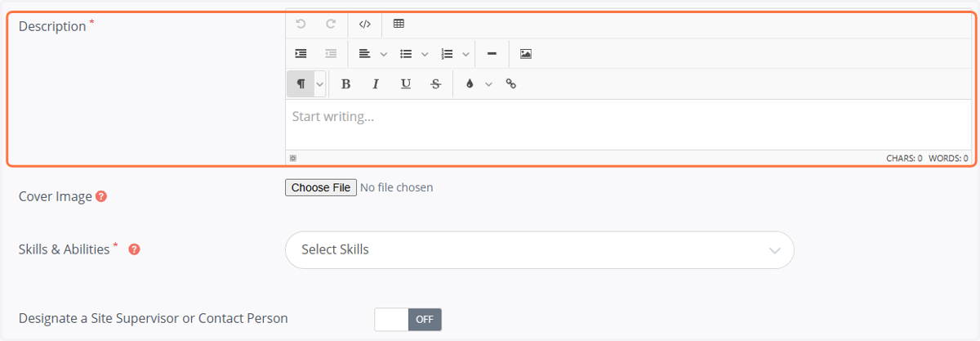
Task: Toggle bold formatting
Action: click(x=345, y=83)
